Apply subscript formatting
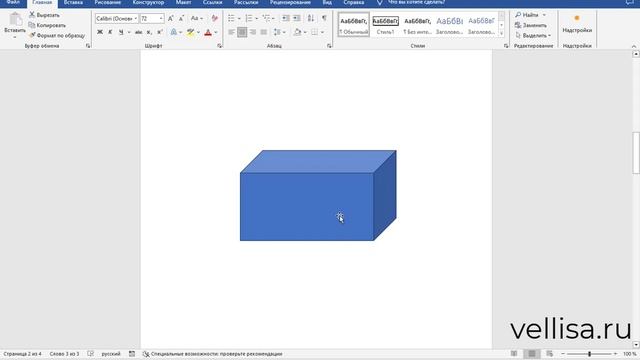Image resolution: width=640 pixels, height=360 pixels. pos(149,32)
